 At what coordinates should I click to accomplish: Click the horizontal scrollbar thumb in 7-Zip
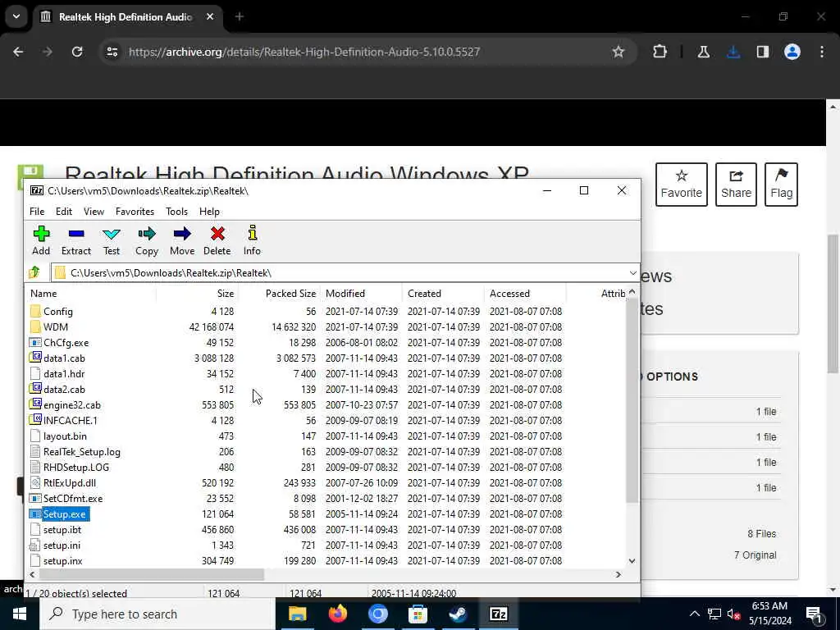tap(151, 575)
